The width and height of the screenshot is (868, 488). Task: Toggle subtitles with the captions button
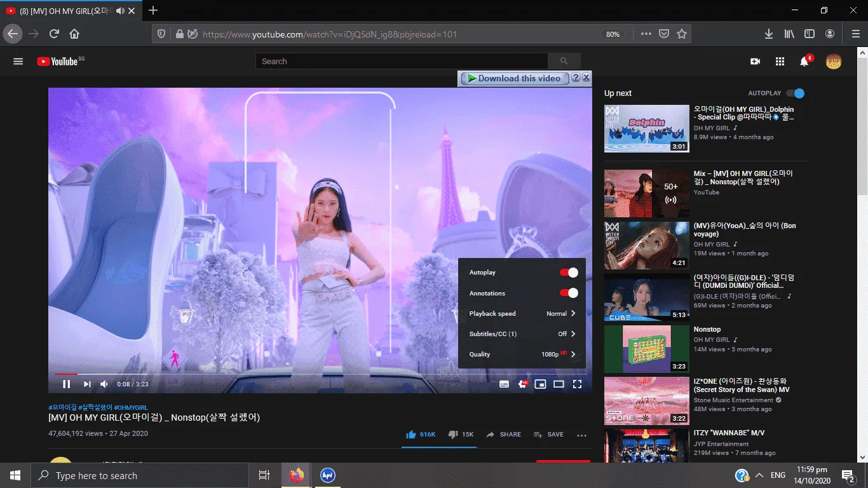(x=504, y=384)
